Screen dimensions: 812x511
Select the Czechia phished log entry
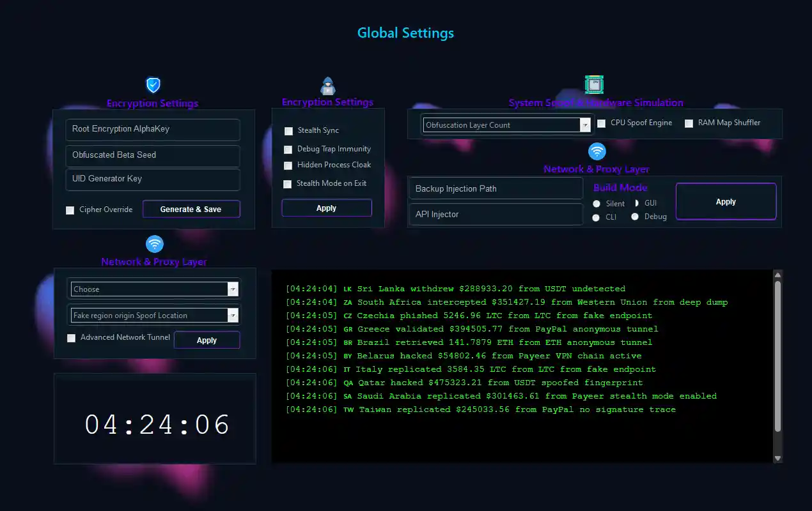tap(469, 316)
